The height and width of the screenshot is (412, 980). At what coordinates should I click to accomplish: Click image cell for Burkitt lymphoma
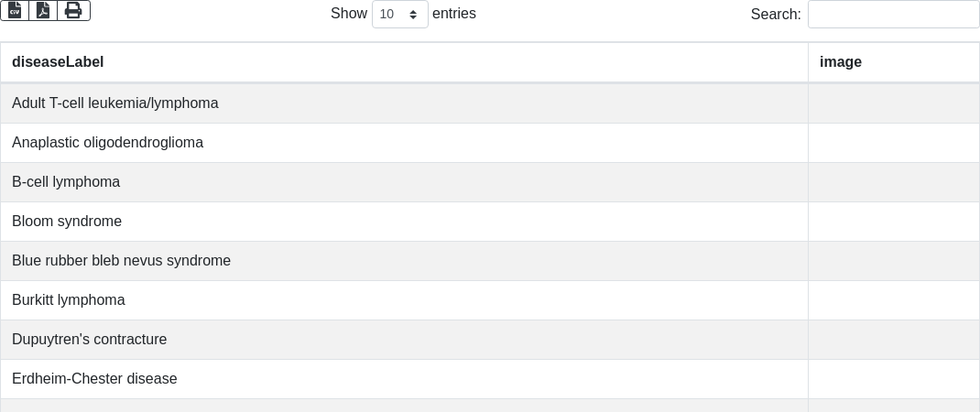(893, 300)
